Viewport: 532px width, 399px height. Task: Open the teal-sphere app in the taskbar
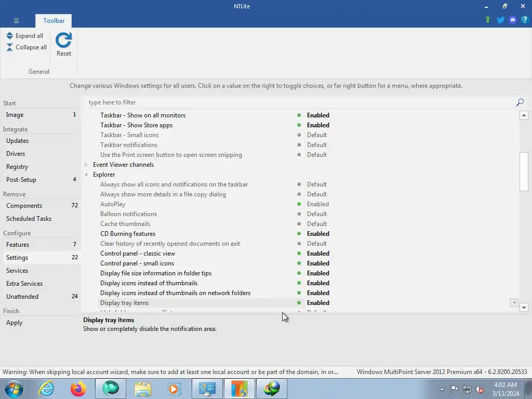111,389
